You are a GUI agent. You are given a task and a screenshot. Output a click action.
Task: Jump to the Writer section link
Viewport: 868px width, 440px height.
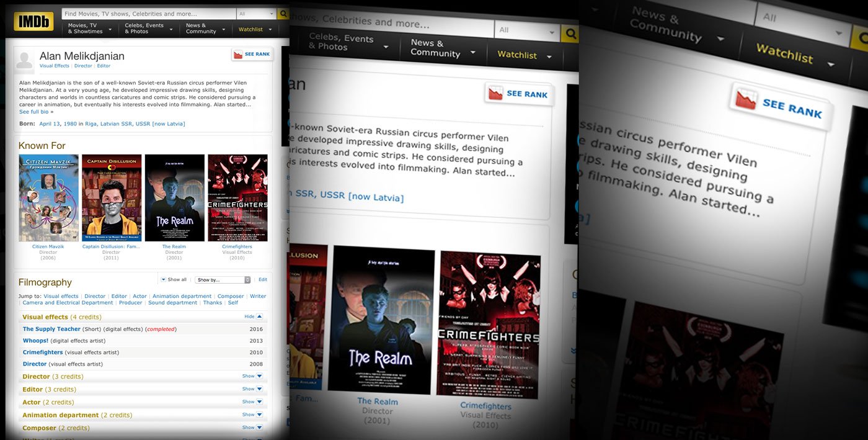point(258,296)
